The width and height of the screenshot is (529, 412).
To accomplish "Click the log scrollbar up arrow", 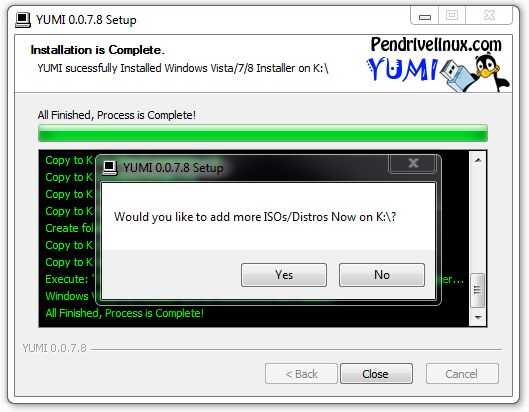I will click(478, 160).
